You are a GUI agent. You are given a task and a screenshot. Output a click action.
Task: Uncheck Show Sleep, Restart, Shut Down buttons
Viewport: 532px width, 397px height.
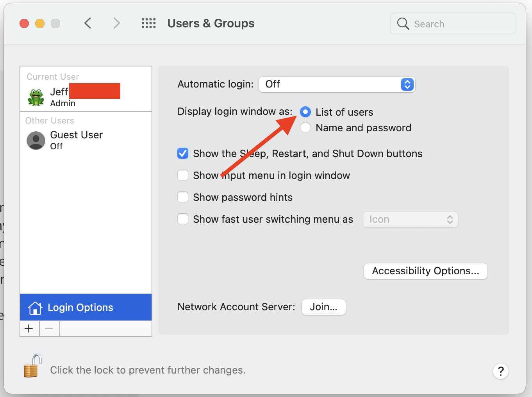[183, 154]
